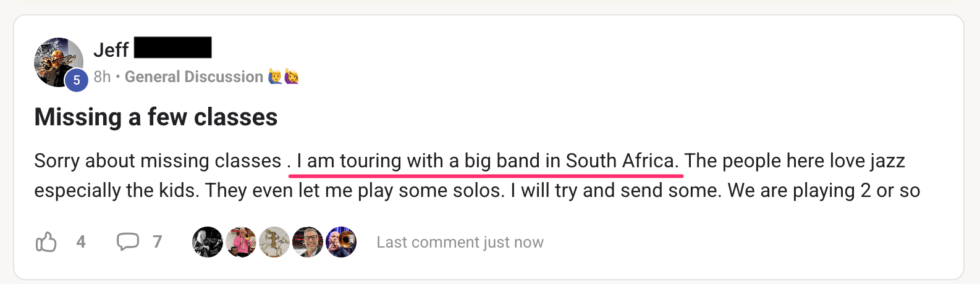This screenshot has height=284, width=980.
Task: Like the post with thumbs-up icon
Action: tap(46, 242)
